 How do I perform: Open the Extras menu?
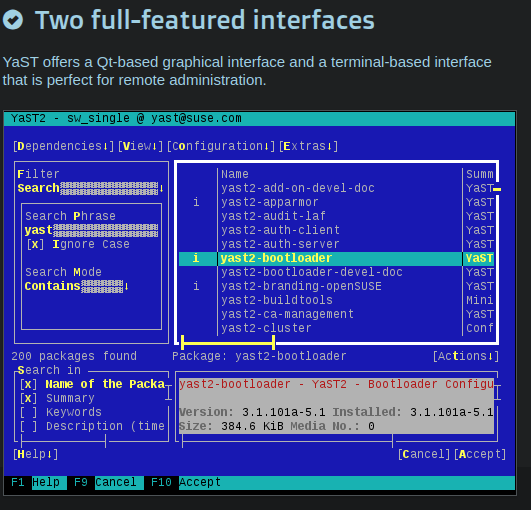[x=308, y=146]
